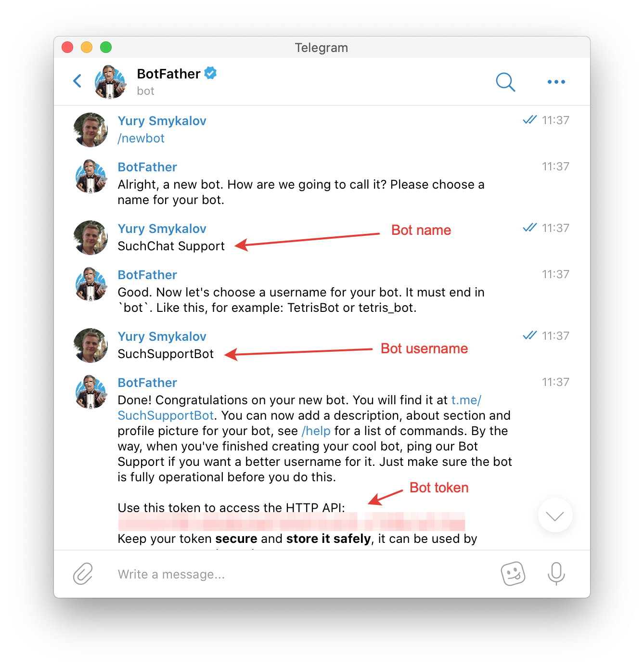Click BotFather avatar beside the Alright message
The image size is (644, 669).
[90, 176]
